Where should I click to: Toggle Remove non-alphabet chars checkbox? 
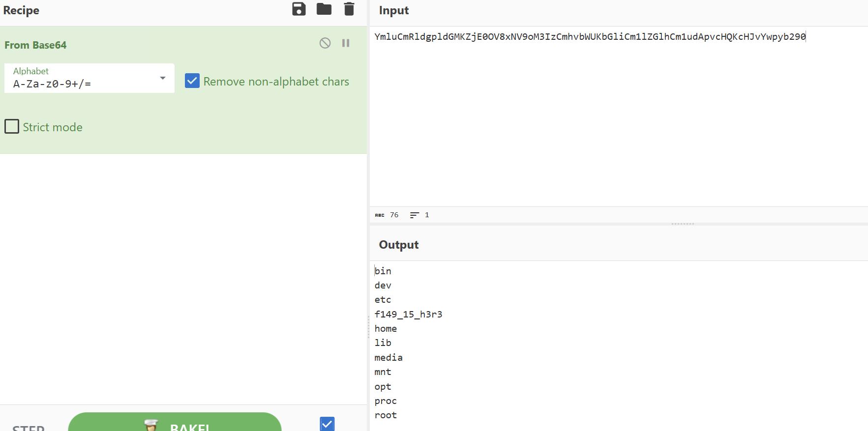pos(192,81)
